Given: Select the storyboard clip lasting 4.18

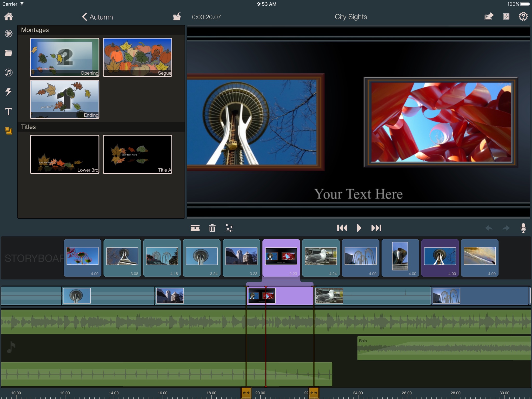Looking at the screenshot, I should [162, 258].
